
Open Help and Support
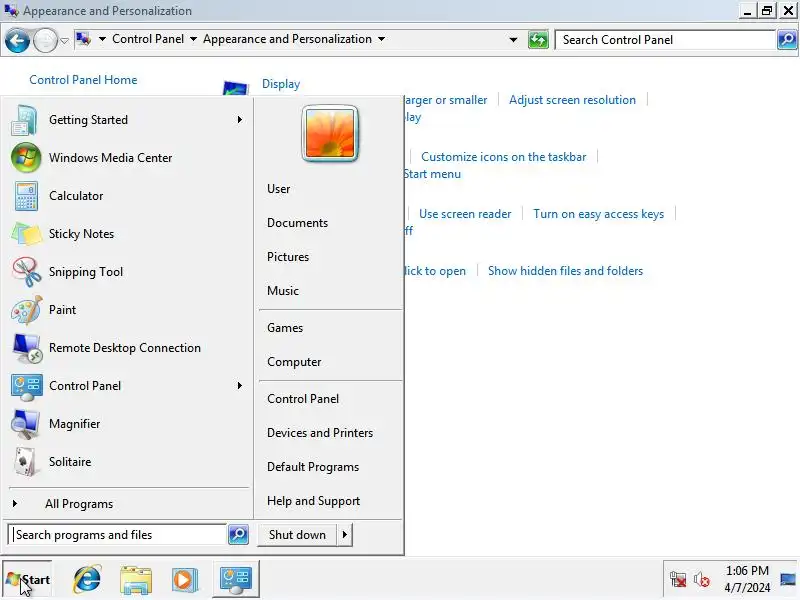[x=314, y=501]
